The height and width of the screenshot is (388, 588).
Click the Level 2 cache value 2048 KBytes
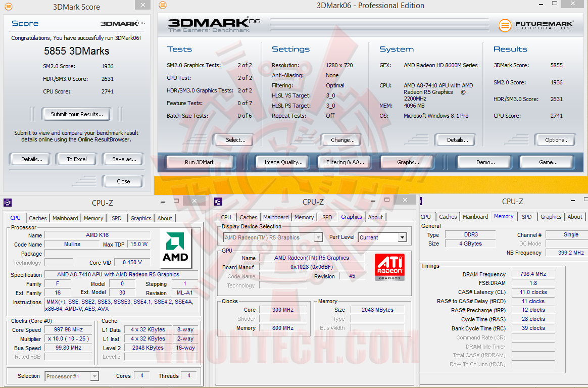tap(148, 348)
